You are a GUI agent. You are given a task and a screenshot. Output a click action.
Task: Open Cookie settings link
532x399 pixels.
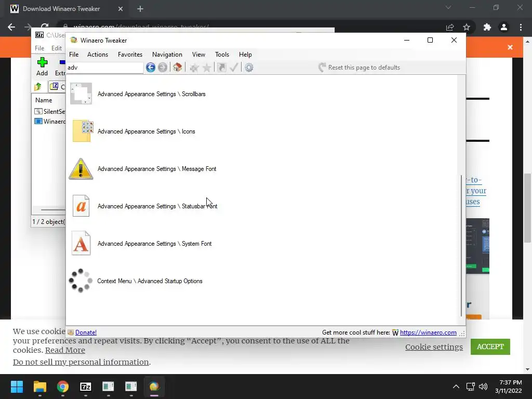[x=434, y=347]
